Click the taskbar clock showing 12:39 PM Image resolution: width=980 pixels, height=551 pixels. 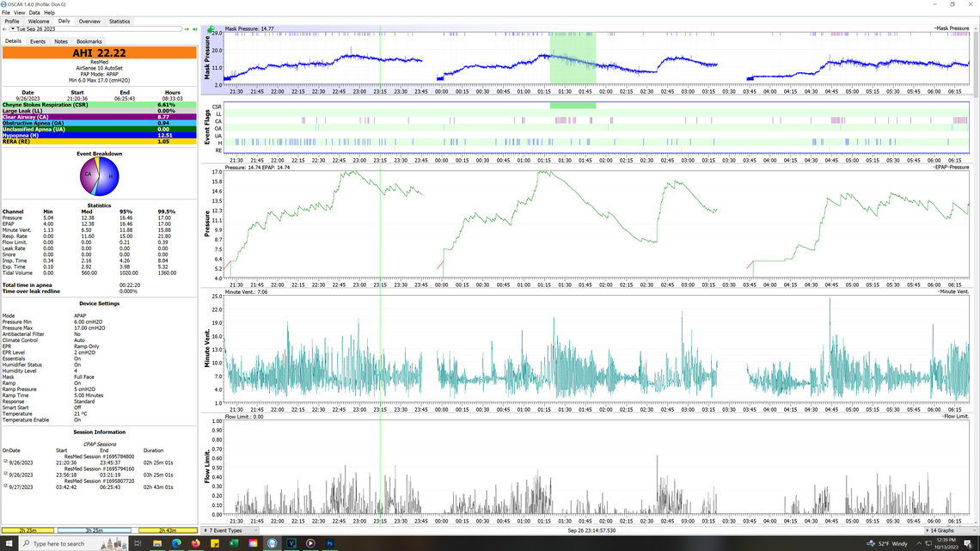(x=946, y=543)
